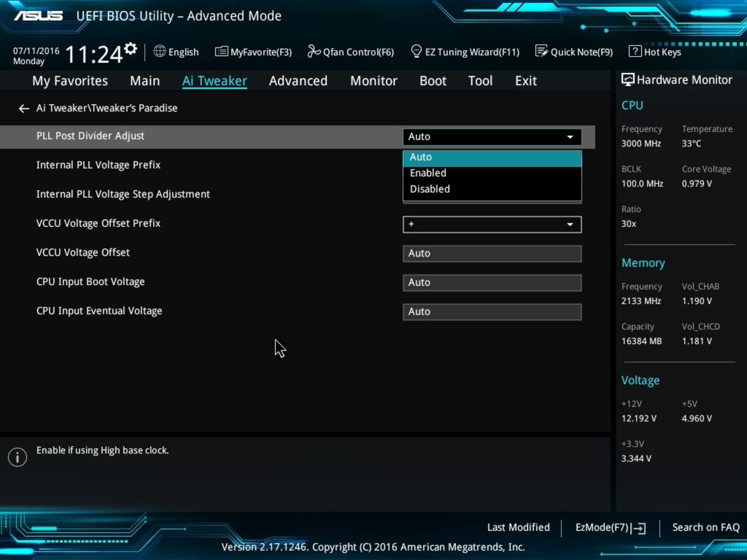Go to the Monitor tab
The height and width of the screenshot is (560, 747).
[x=374, y=81]
